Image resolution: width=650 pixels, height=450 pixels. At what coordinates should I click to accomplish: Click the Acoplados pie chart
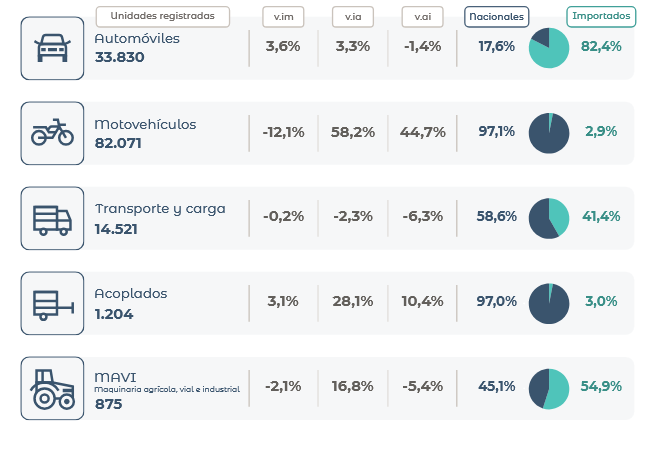tap(549, 303)
